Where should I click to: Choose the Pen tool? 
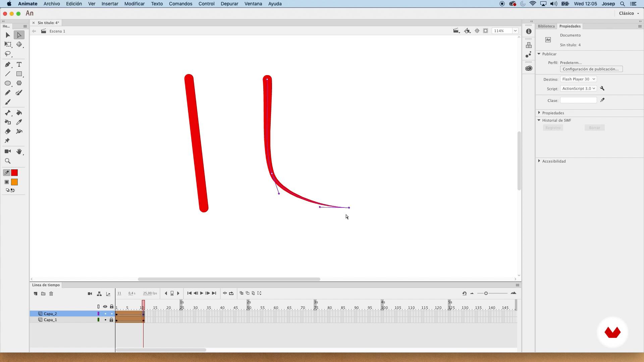tap(7, 64)
